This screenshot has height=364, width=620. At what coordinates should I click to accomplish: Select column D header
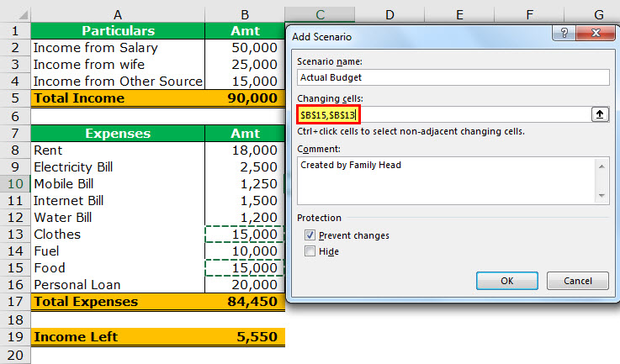click(x=389, y=15)
